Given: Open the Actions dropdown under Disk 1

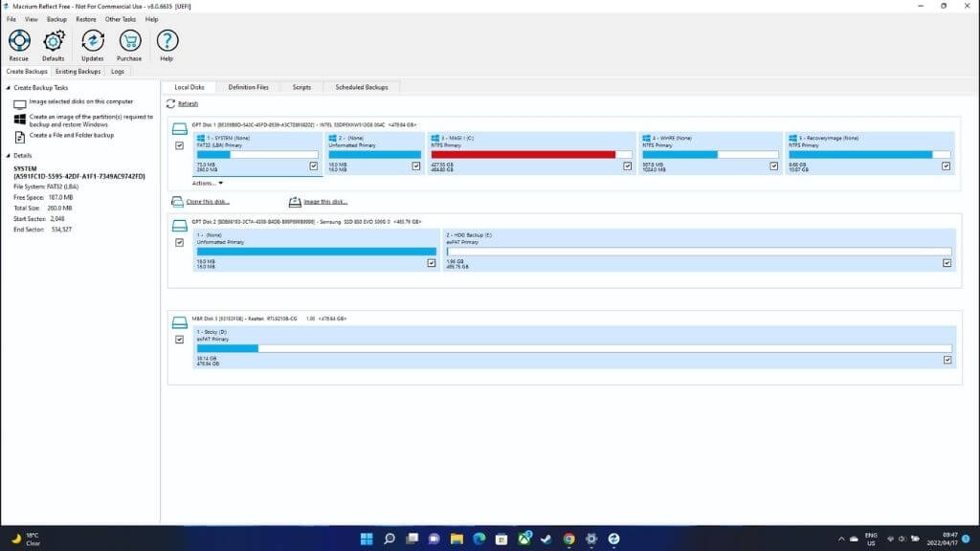Looking at the screenshot, I should coord(208,183).
